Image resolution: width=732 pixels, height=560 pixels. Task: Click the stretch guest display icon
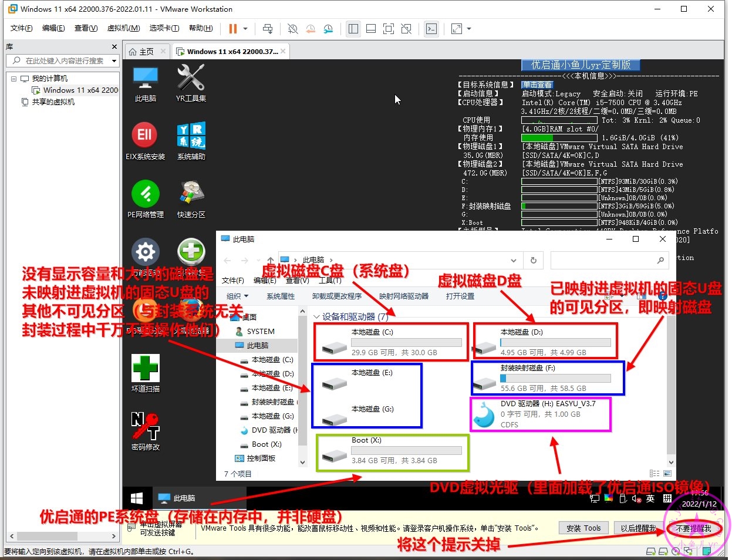coord(457,28)
